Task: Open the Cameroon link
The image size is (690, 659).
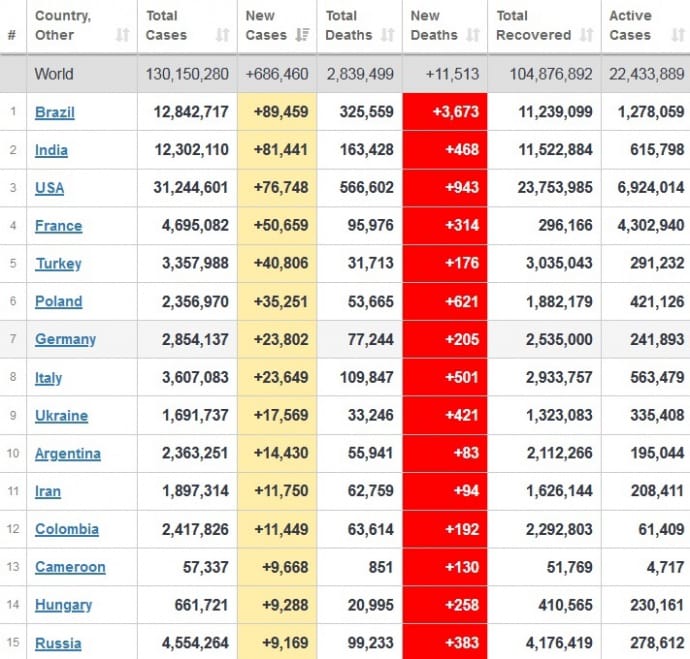Action: point(70,567)
